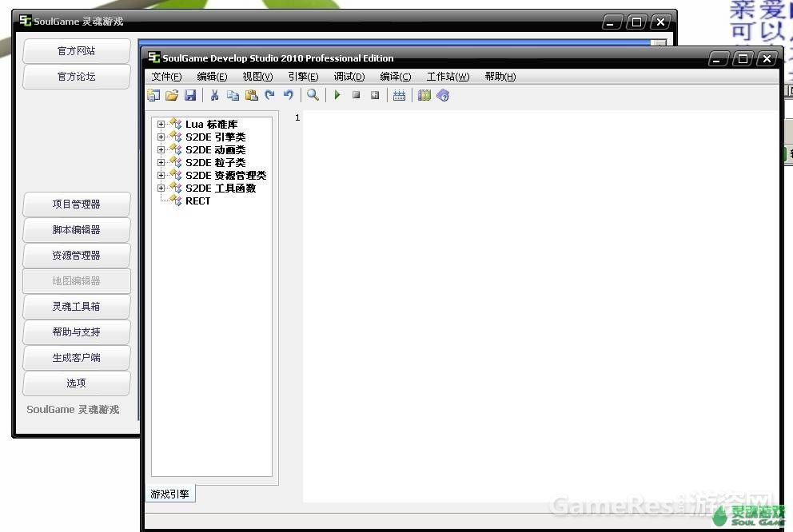This screenshot has width=793, height=532.
Task: Click the Save floppy disk icon
Action: point(190,96)
